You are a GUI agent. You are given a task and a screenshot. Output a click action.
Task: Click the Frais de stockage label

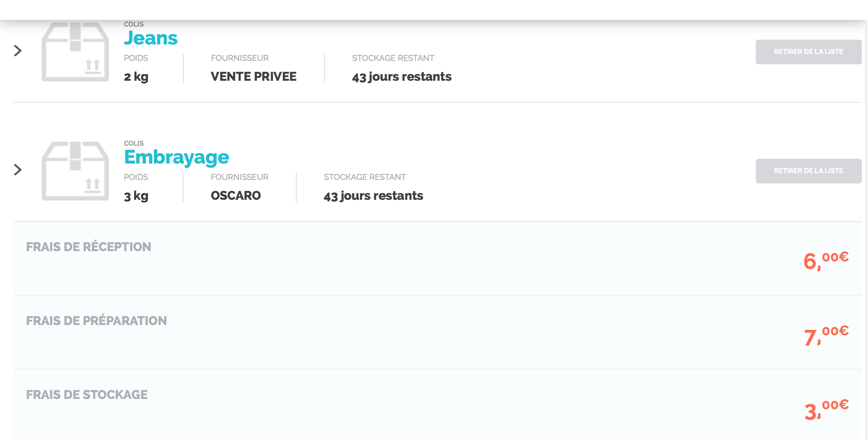pyautogui.click(x=87, y=394)
